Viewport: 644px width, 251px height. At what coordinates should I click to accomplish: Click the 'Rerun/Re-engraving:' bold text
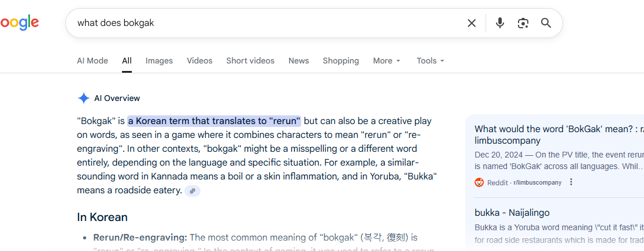(x=140, y=238)
